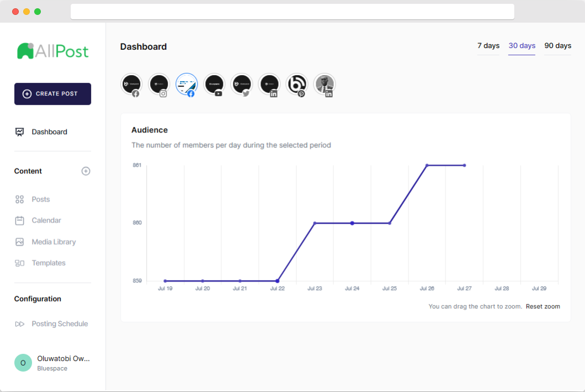
Task: Open the YouTube channel account
Action: point(214,84)
